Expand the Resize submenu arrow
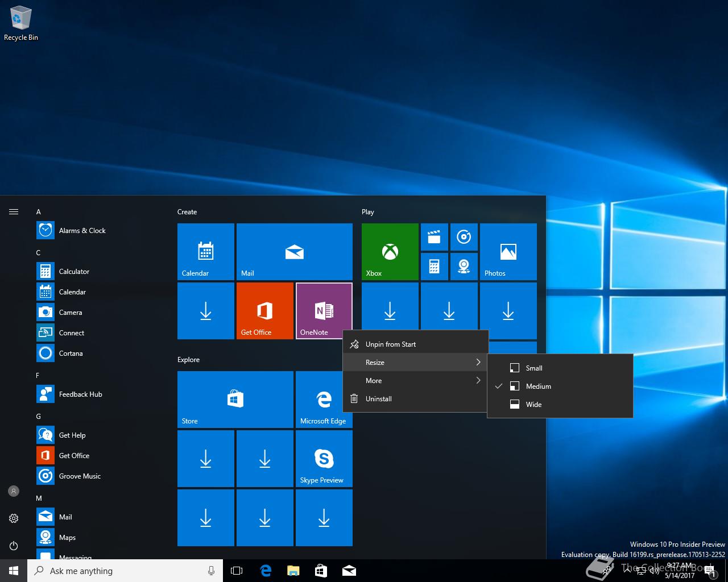The width and height of the screenshot is (728, 582). tap(478, 363)
